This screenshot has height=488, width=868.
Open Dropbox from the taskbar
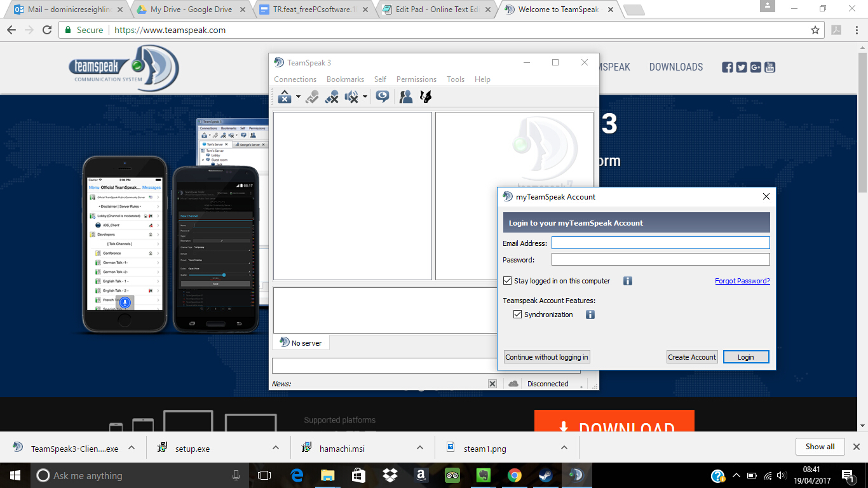[390, 475]
